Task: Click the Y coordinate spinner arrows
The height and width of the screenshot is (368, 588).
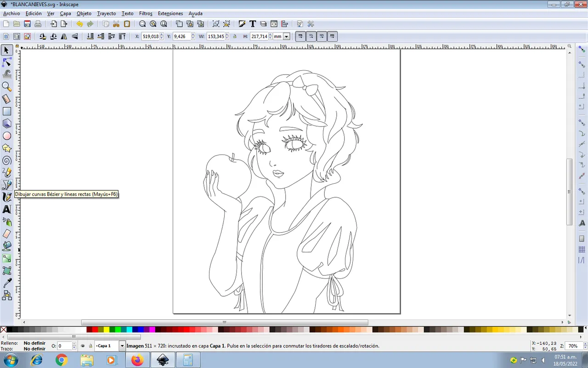Action: click(x=193, y=36)
